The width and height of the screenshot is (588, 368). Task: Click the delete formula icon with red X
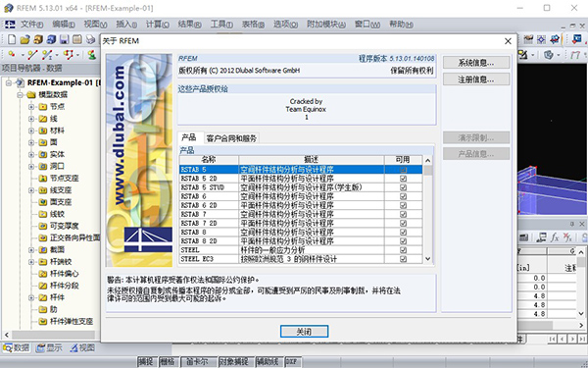[567, 237]
